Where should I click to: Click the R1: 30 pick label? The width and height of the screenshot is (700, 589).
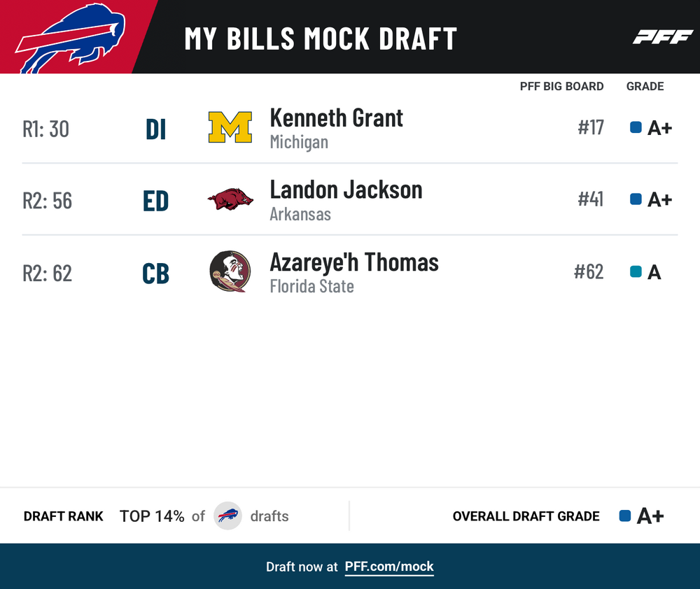46,129
